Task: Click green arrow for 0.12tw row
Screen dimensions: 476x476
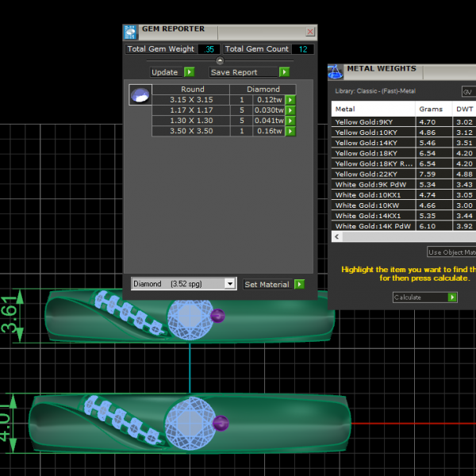Action: 290,100
